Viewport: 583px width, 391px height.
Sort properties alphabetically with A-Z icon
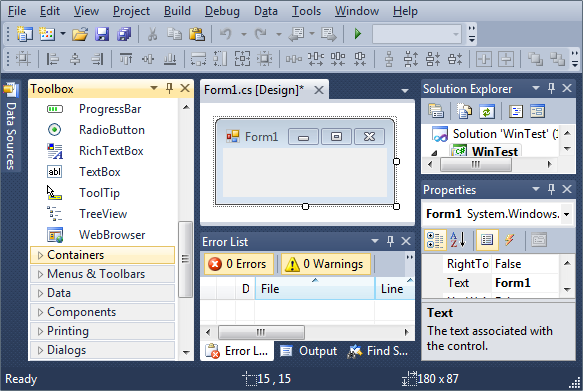point(457,240)
